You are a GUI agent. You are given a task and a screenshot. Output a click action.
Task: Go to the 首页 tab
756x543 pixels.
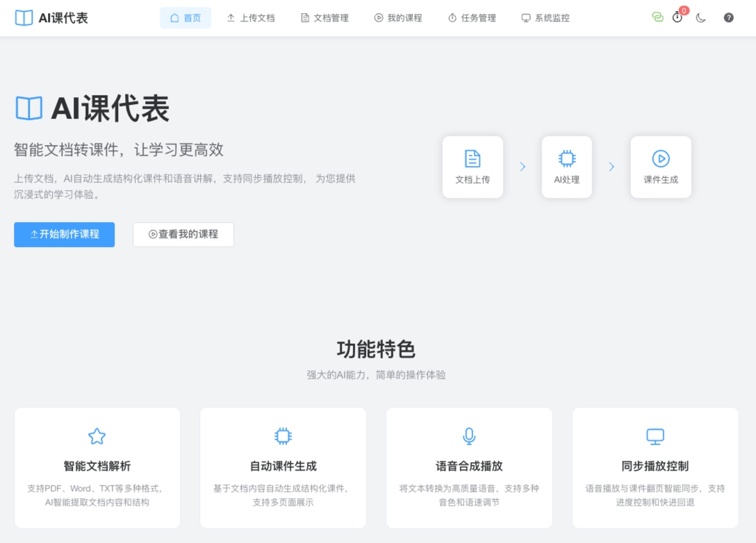coord(186,18)
